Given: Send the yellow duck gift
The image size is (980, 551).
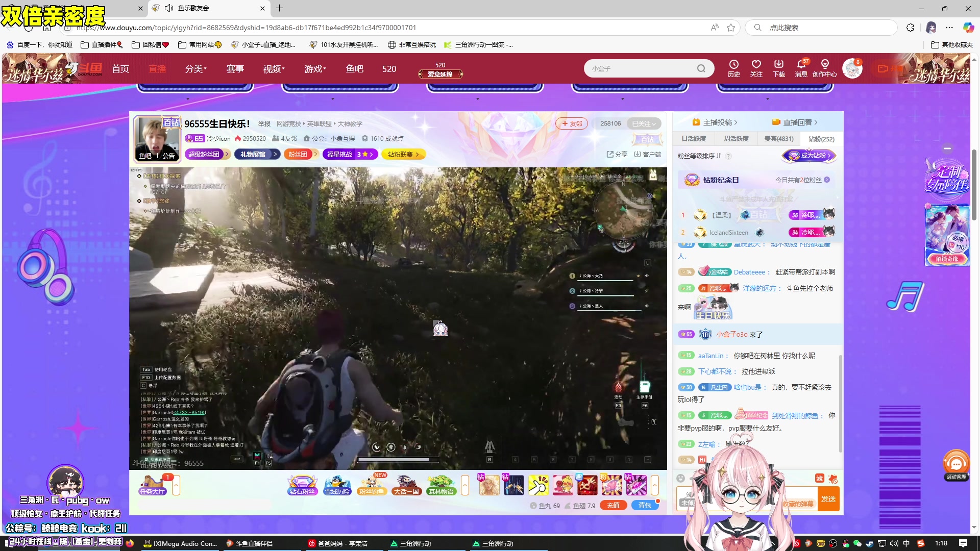Looking at the screenshot, I should tap(562, 485).
